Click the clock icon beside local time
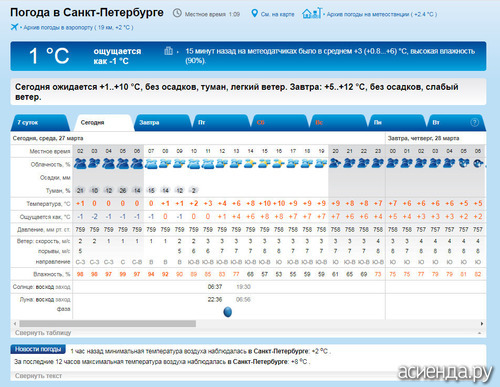500x387 pixels. click(177, 13)
